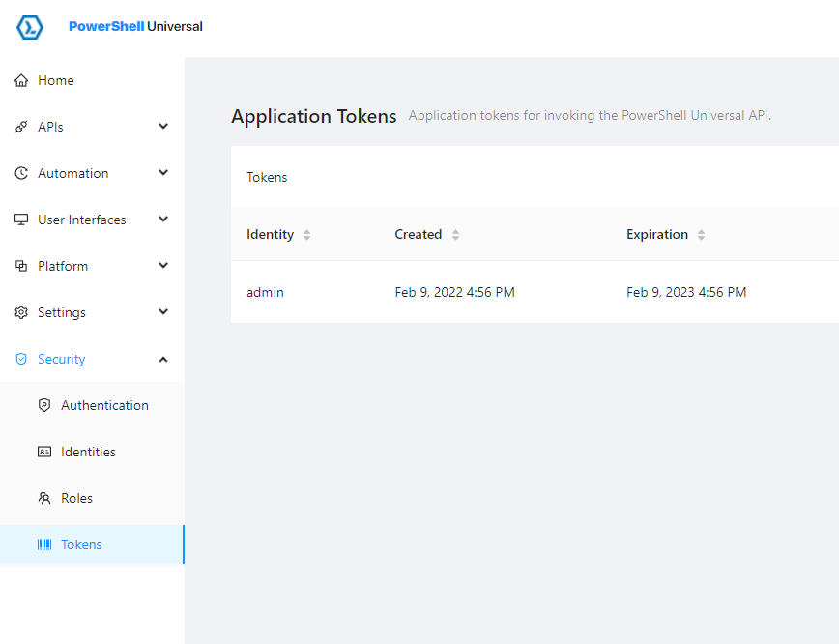839x644 pixels.
Task: Sort tokens by Created date
Action: pos(455,234)
